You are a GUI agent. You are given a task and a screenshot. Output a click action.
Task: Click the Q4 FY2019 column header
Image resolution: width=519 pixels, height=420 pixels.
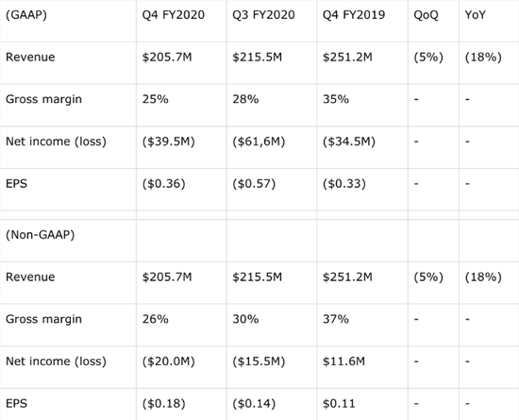(x=354, y=15)
